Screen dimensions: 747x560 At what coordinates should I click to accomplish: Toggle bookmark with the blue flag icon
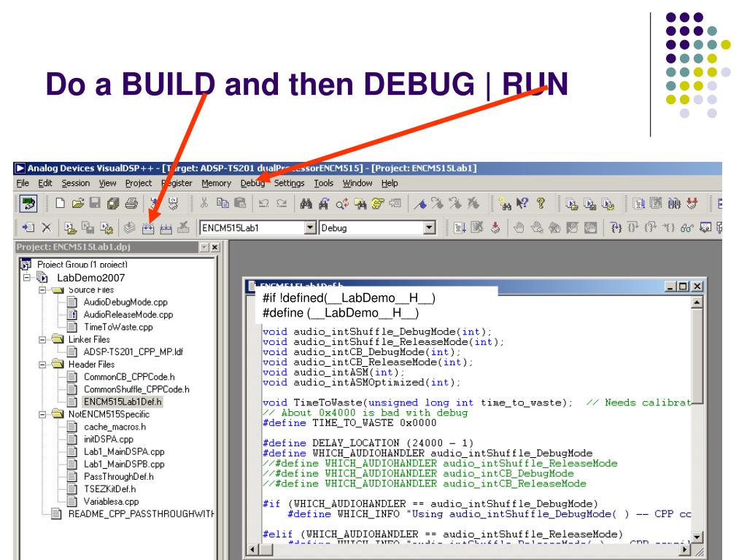point(419,204)
